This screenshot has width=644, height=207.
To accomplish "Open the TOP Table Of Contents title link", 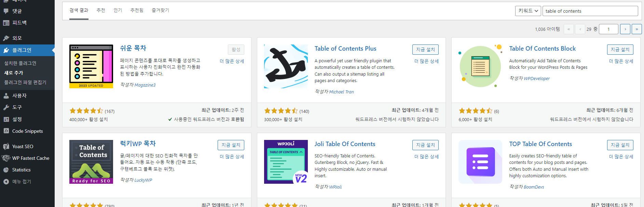I will 540,144.
